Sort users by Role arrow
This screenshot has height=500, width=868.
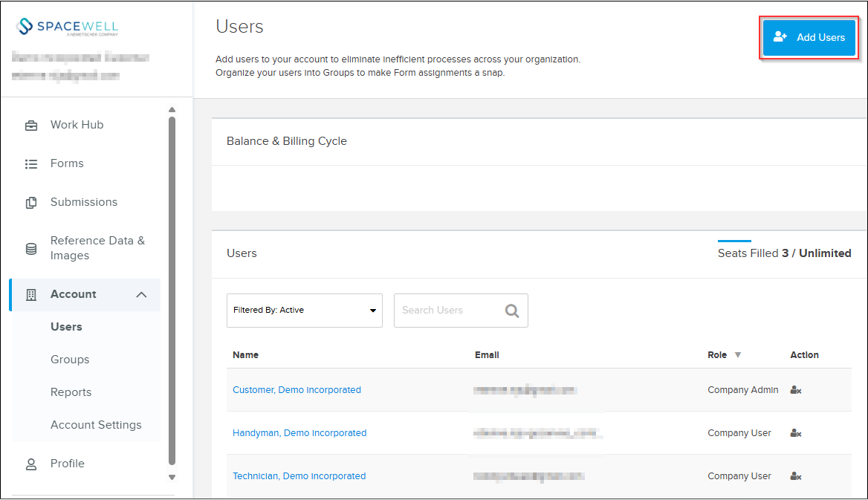(738, 355)
